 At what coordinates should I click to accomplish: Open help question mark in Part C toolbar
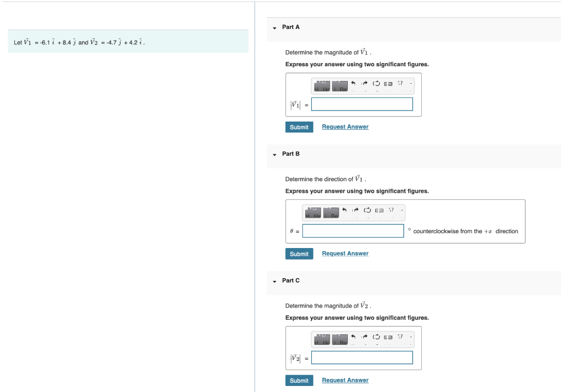click(x=400, y=337)
